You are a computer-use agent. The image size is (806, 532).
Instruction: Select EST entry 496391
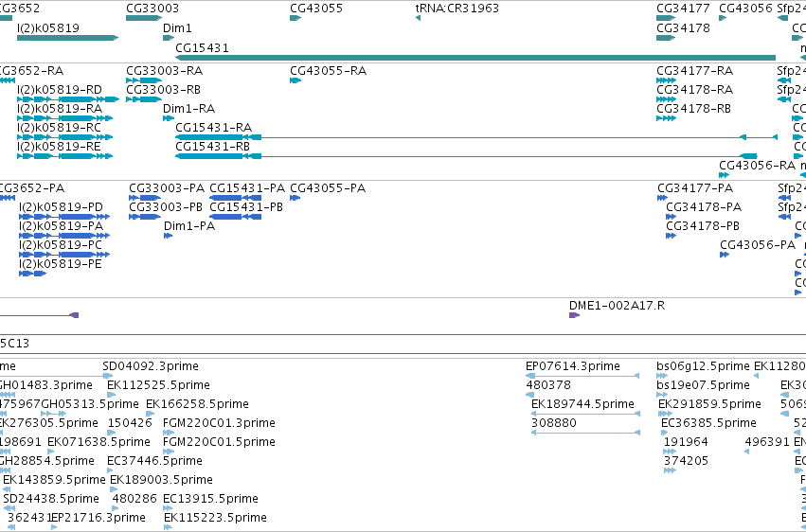pos(767,442)
